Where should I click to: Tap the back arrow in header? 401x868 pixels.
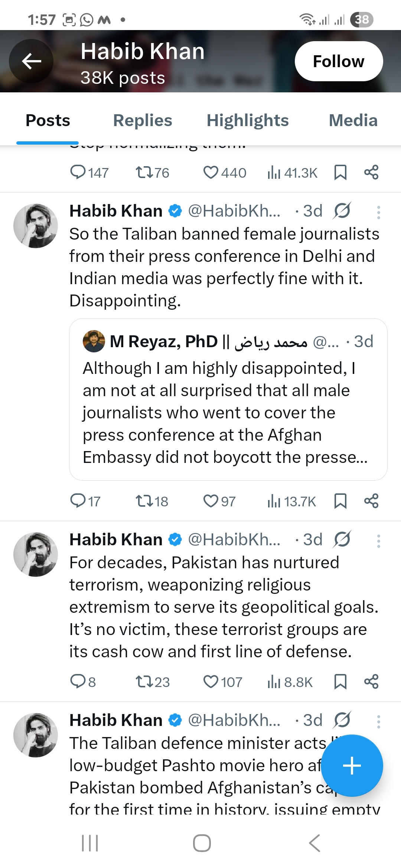click(x=31, y=61)
